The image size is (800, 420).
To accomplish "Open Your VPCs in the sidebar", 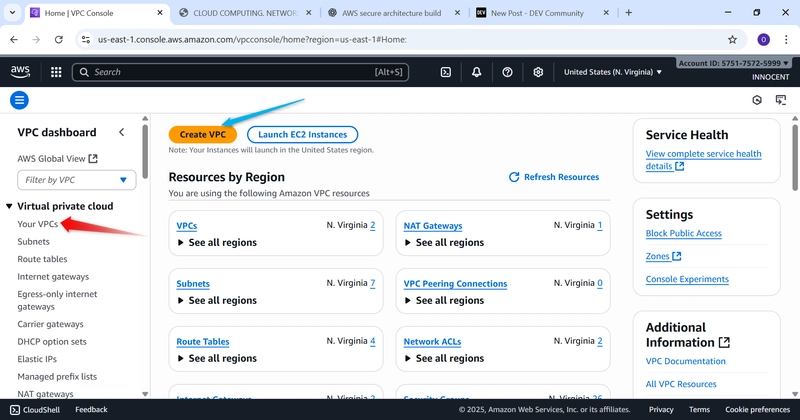I will [x=37, y=224].
